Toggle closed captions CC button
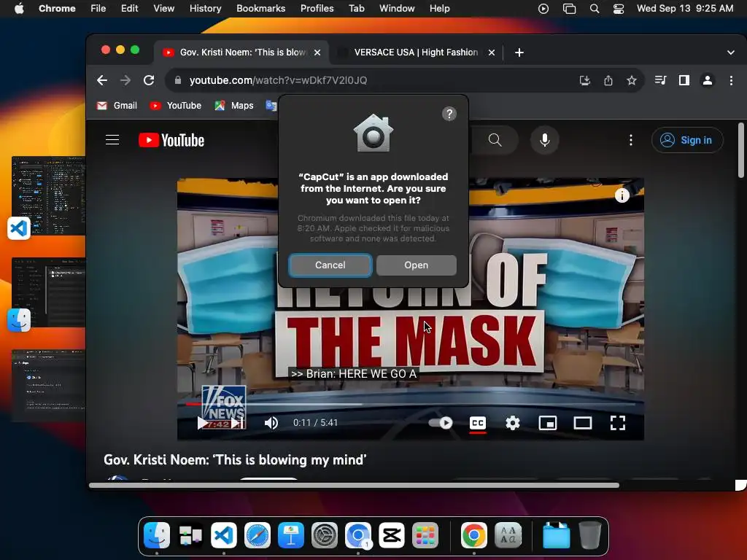 (x=478, y=423)
